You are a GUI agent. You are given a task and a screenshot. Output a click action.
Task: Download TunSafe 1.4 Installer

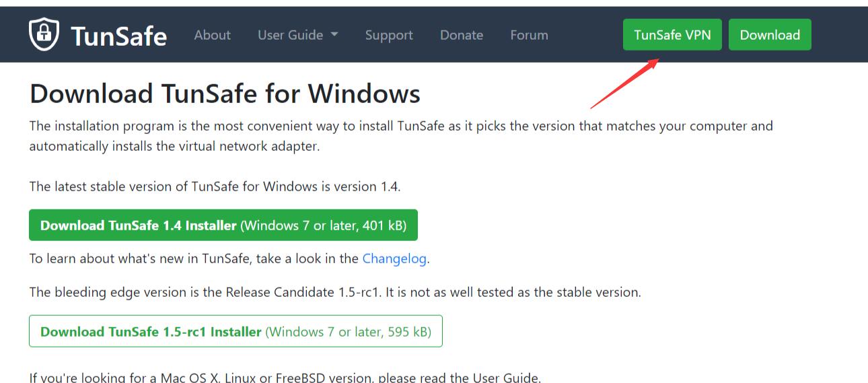click(223, 225)
